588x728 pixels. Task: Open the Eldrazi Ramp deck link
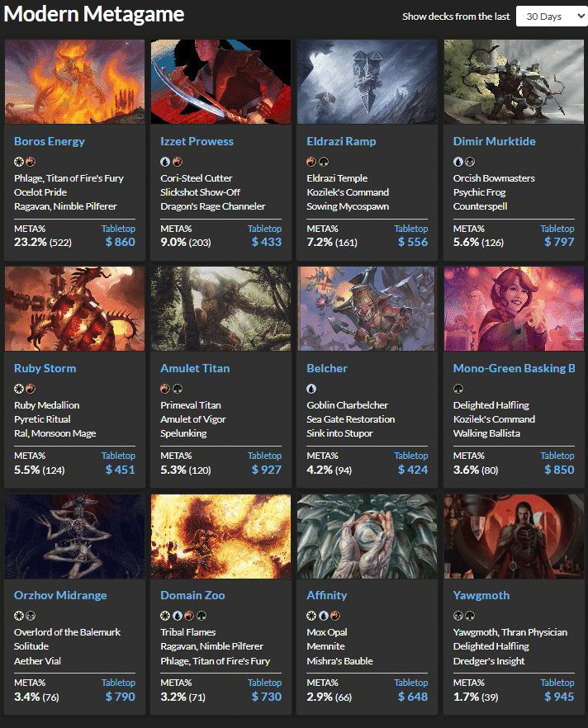(341, 142)
